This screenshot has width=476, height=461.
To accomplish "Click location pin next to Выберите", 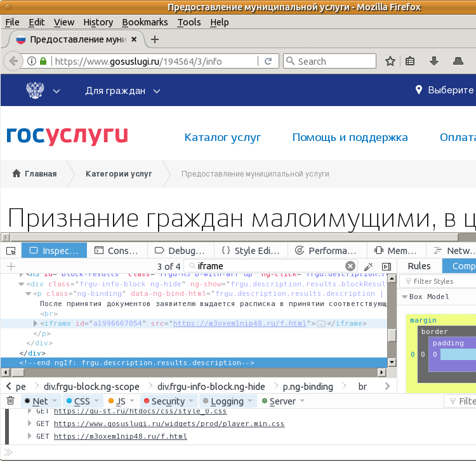I will tap(419, 90).
